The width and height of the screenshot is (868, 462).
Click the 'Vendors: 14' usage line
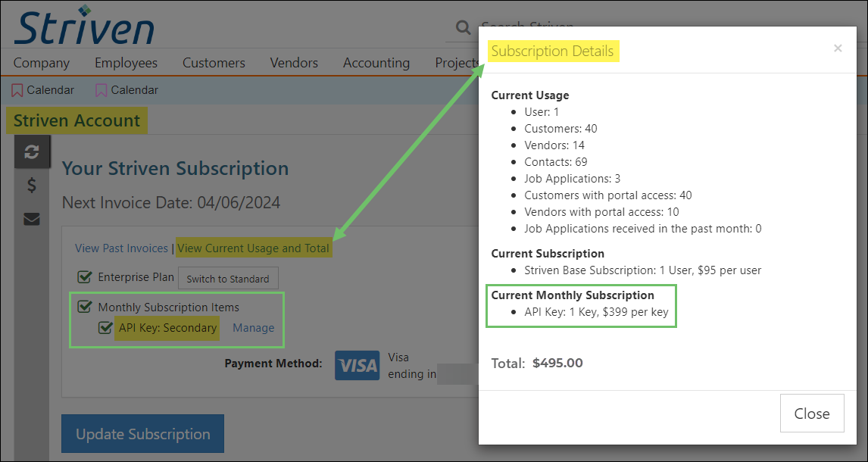tap(554, 145)
